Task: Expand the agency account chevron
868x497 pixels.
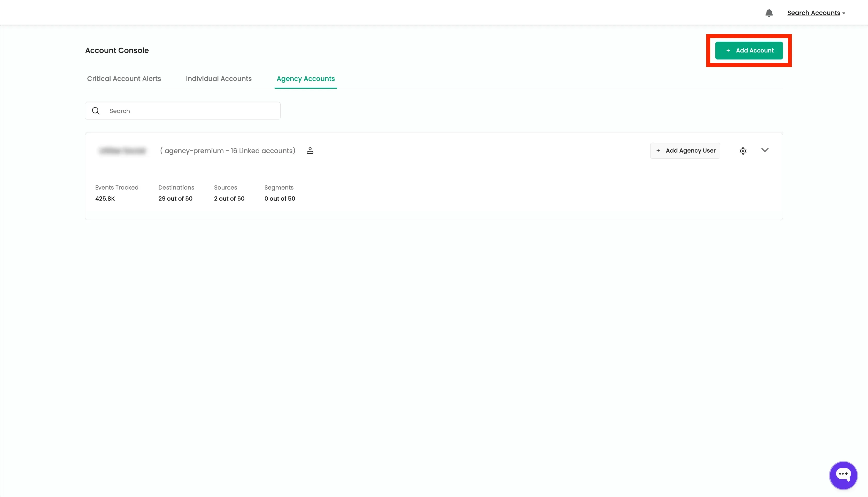Action: coord(765,150)
